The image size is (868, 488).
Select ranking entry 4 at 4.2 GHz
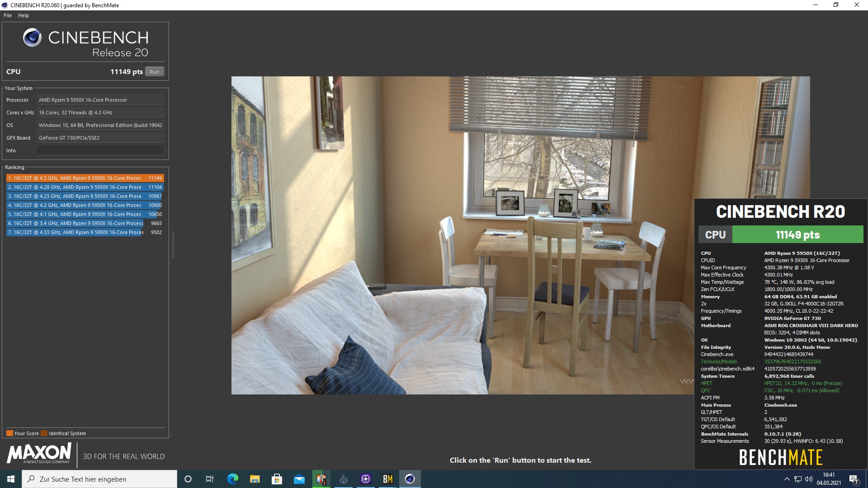pos(85,205)
